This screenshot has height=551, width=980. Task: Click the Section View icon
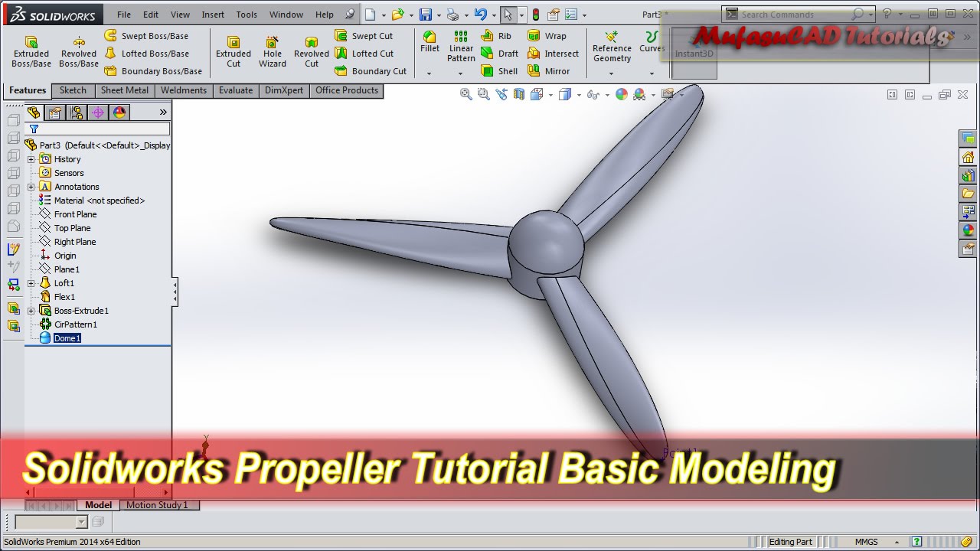coord(519,94)
